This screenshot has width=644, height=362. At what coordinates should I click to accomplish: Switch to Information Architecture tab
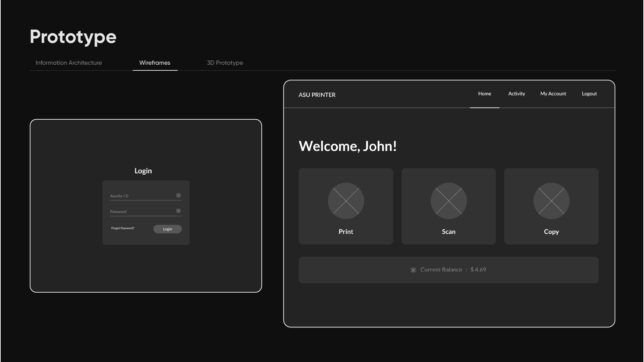[x=69, y=63]
